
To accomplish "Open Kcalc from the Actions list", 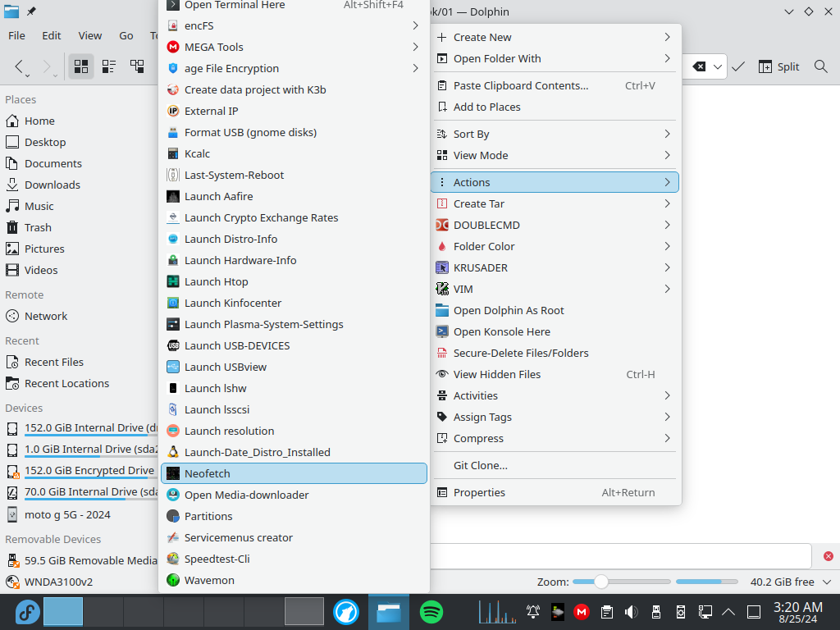I will point(294,153).
